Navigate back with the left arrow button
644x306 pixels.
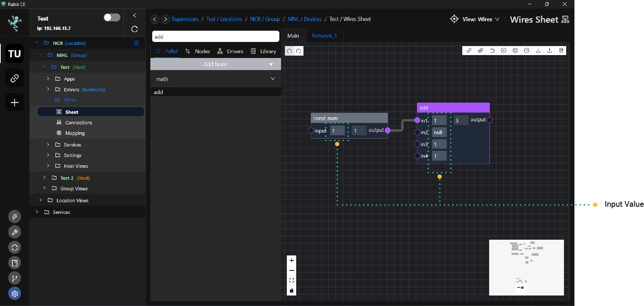pyautogui.click(x=155, y=19)
